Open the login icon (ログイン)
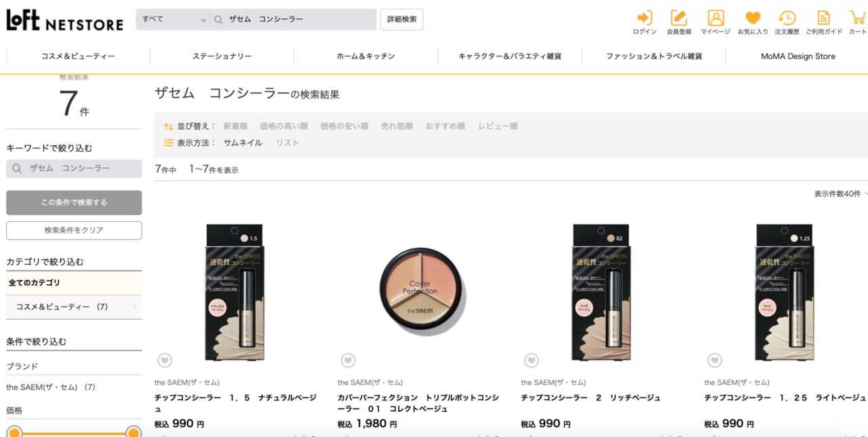 (x=644, y=22)
